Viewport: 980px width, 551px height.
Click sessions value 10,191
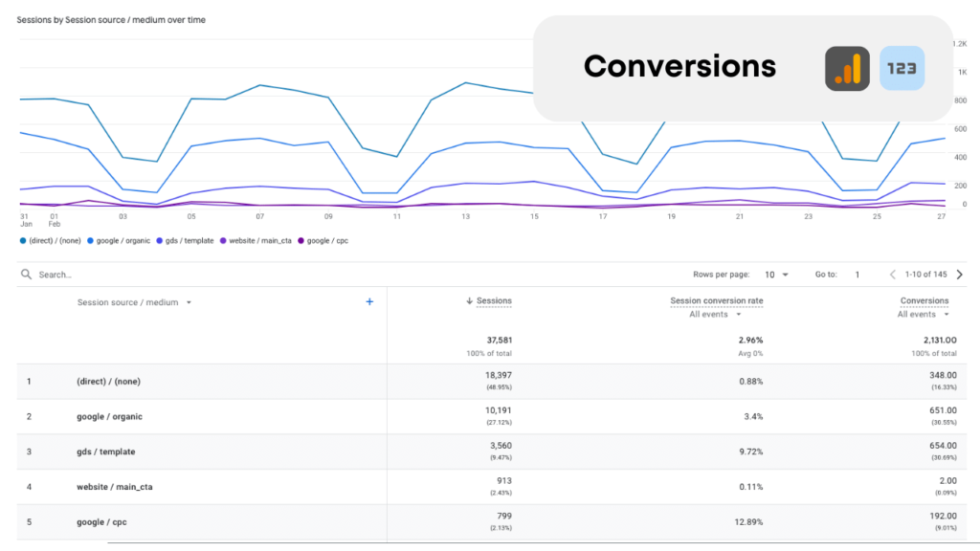click(x=499, y=410)
